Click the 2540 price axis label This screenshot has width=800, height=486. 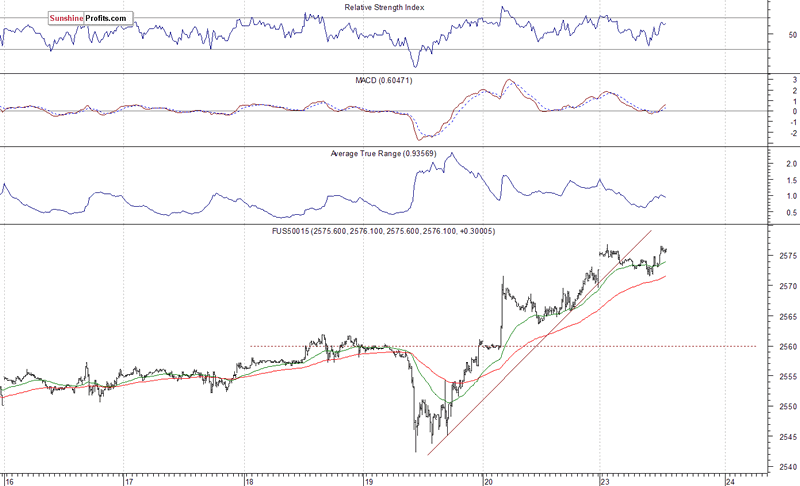pyautogui.click(x=789, y=467)
